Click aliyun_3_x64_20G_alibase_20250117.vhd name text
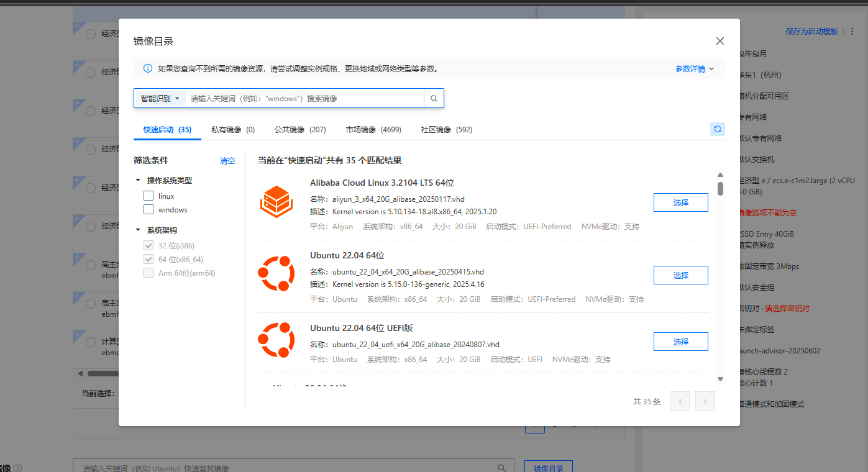The width and height of the screenshot is (868, 472). (x=398, y=199)
